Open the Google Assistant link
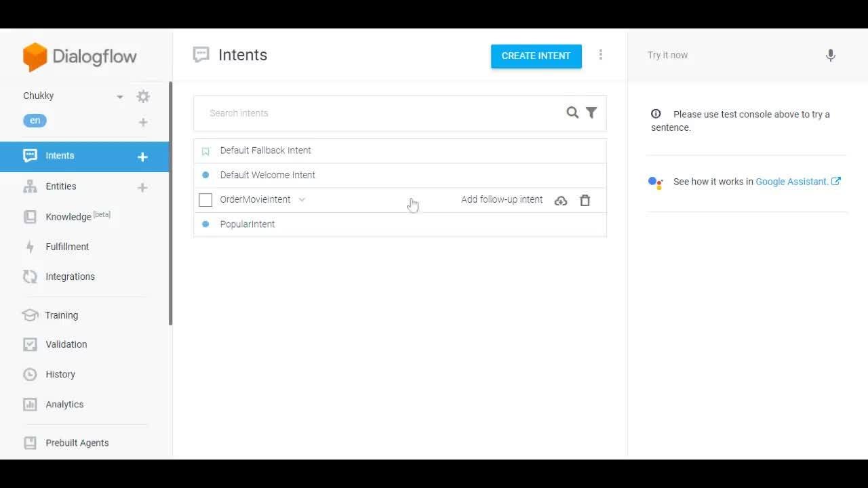The image size is (868, 488). point(792,182)
